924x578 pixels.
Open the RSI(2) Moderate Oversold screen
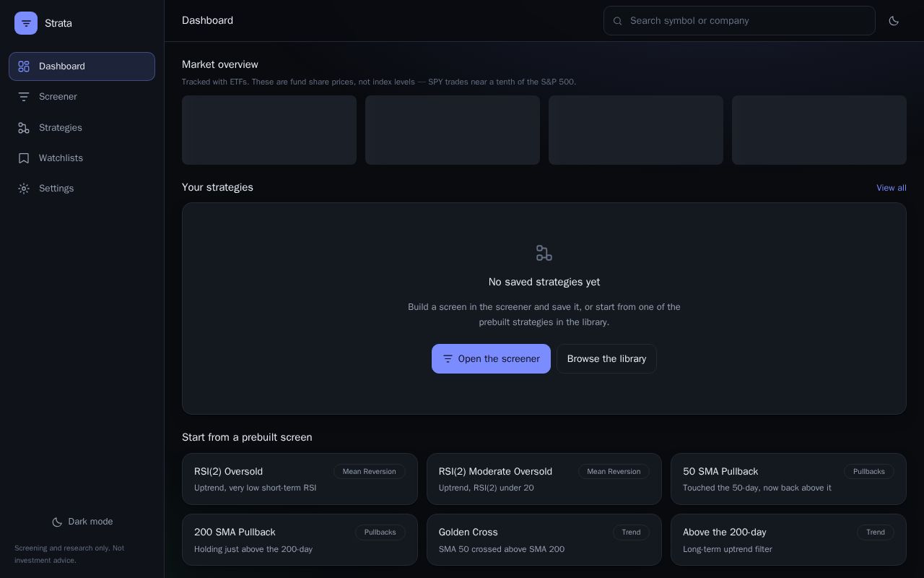click(x=544, y=479)
